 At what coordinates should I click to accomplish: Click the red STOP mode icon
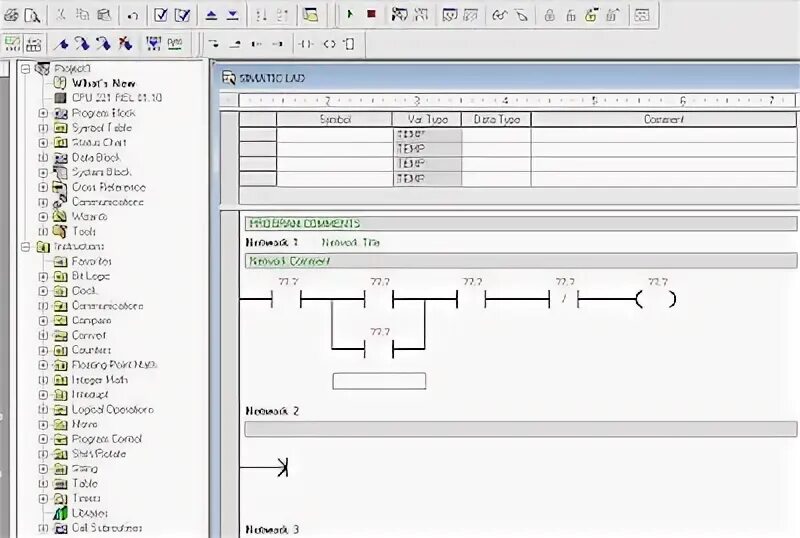click(371, 15)
